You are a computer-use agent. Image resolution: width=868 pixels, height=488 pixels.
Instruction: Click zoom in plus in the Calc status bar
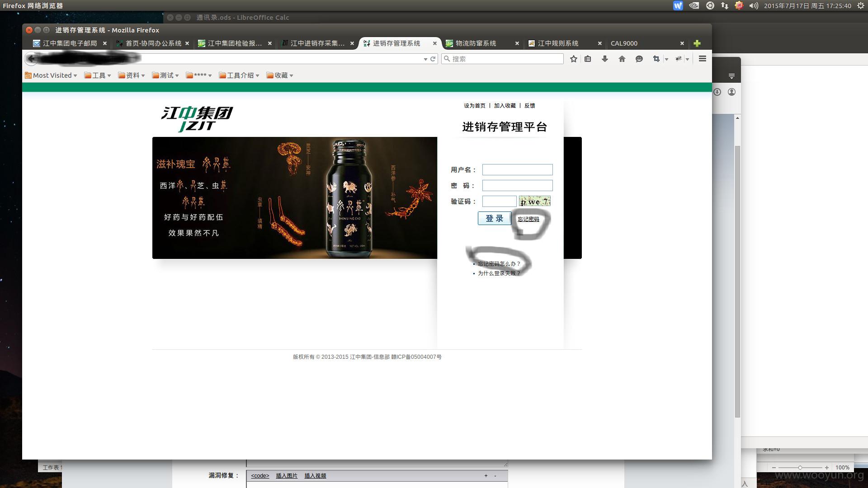pyautogui.click(x=826, y=468)
